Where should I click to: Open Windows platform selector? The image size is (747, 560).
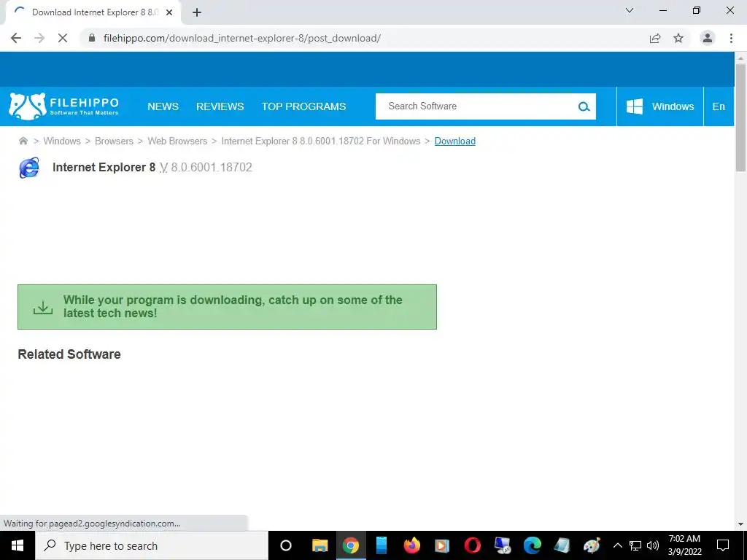click(659, 106)
